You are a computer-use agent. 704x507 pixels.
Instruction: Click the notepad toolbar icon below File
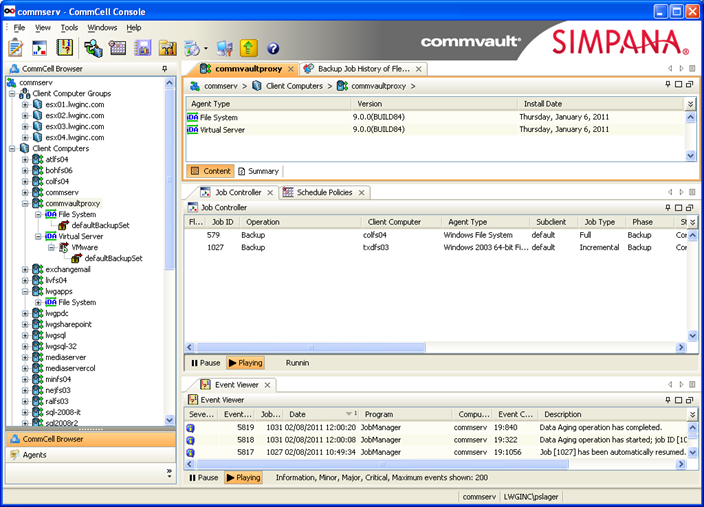point(16,48)
